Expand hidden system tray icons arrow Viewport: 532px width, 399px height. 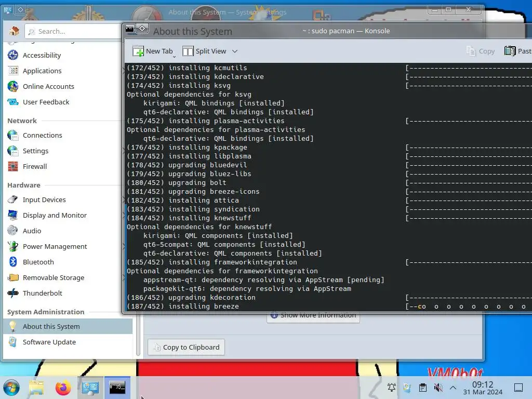click(x=453, y=388)
